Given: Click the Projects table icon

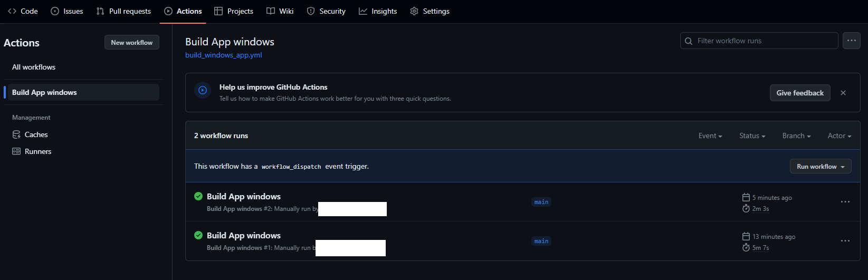Looking at the screenshot, I should (218, 11).
